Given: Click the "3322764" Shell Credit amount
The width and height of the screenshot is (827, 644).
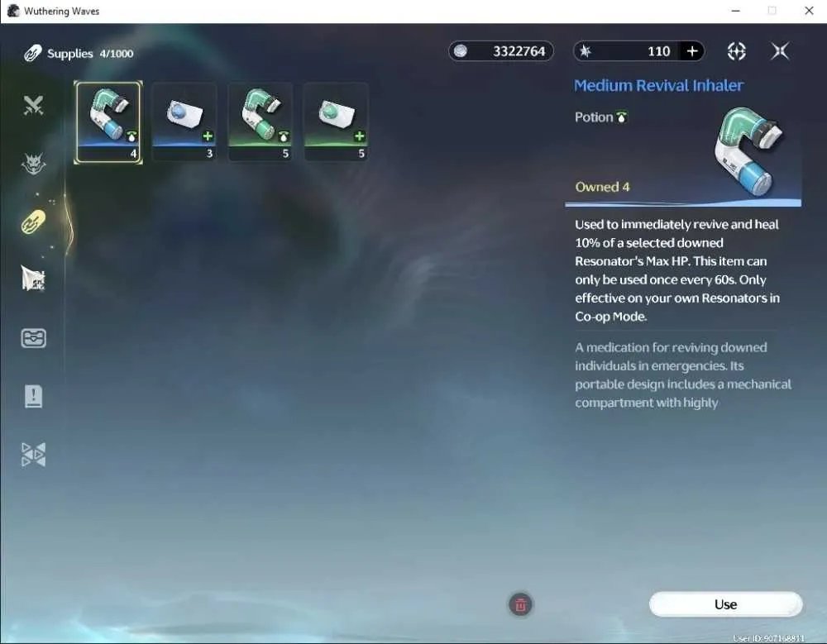Looking at the screenshot, I should pos(519,51).
